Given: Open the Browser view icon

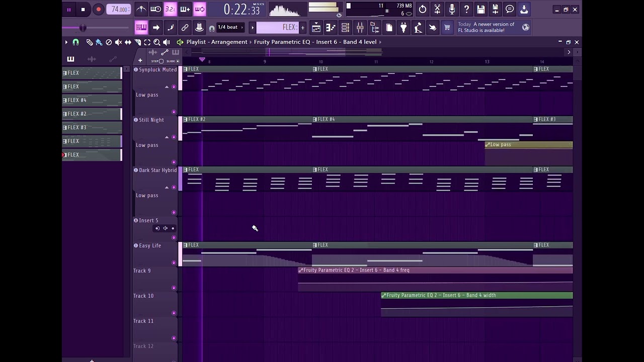Looking at the screenshot, I should point(374,27).
